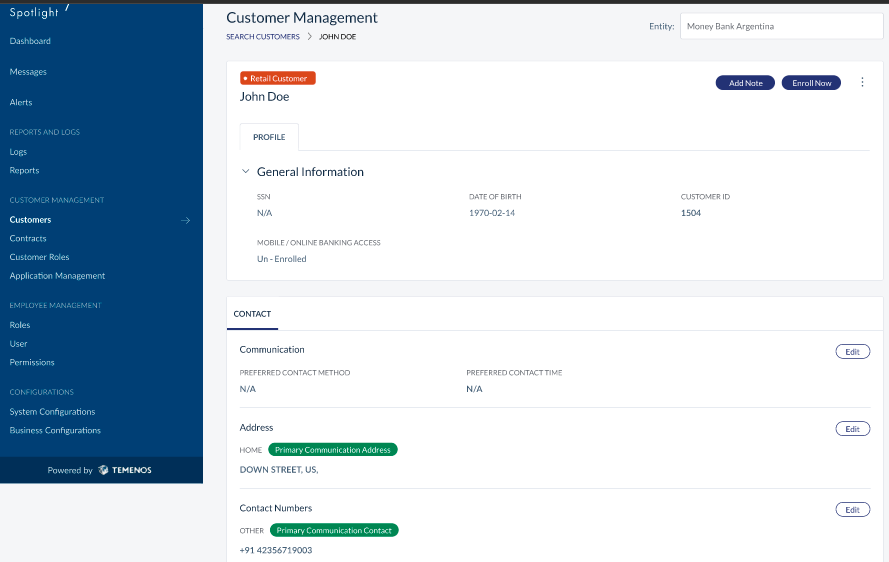Select the PROFILE tab
The image size is (889, 562).
click(269, 137)
